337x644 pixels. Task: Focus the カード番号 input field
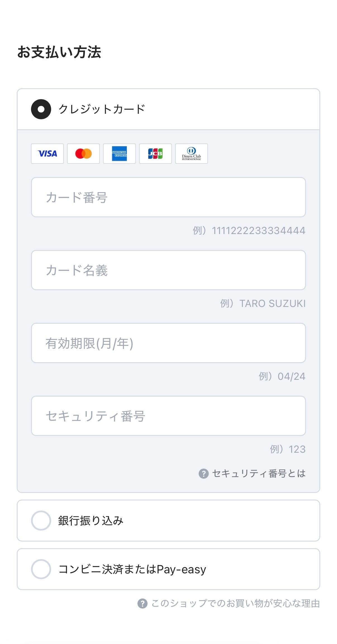(168, 197)
